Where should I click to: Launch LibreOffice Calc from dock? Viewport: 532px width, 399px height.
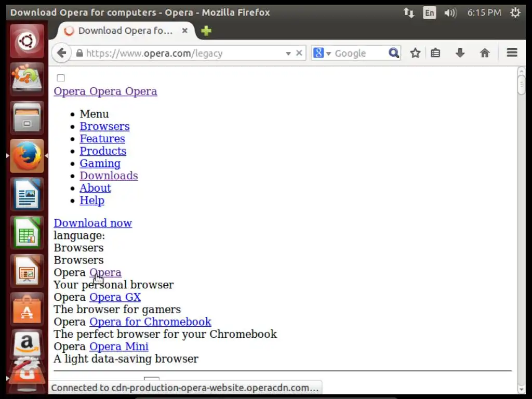(27, 233)
